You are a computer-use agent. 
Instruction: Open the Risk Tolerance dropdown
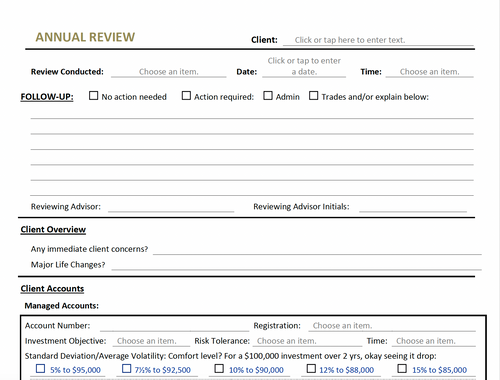(307, 341)
